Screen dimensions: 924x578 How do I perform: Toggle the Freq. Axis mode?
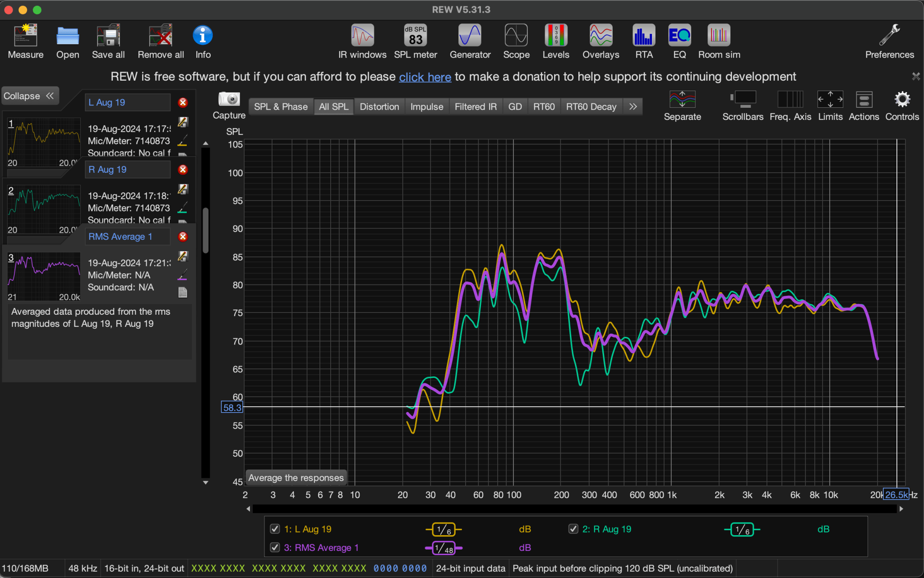(x=790, y=106)
